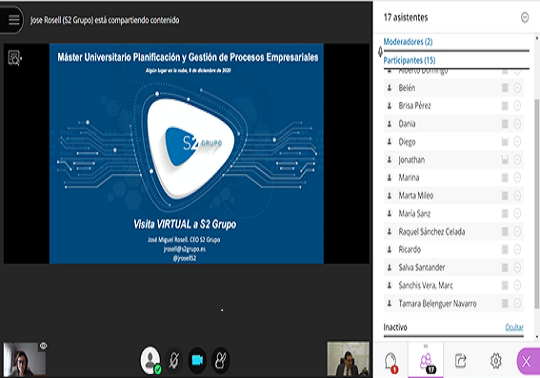Check connection status icon for Sanchis Vera, Marc
The height and width of the screenshot is (378, 540).
click(x=505, y=285)
